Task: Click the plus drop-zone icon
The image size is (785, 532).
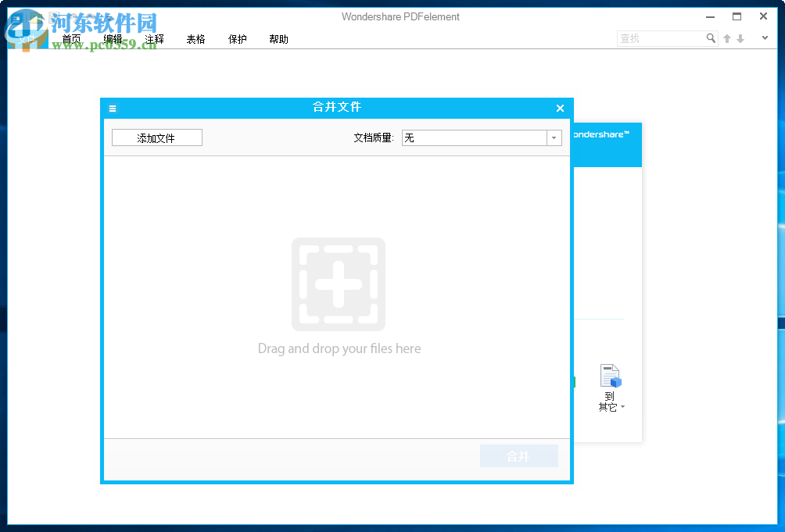Action: (338, 284)
